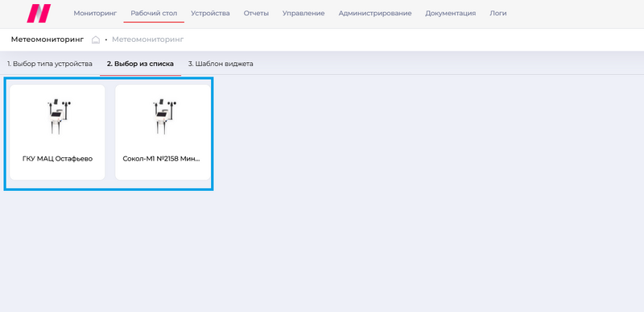Open the Логи menu item
Viewport: 644px width, 312px height.
[498, 13]
